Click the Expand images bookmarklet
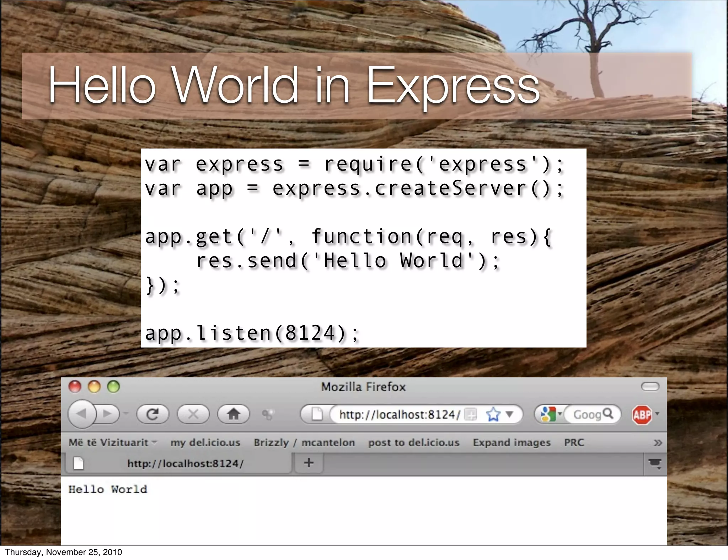728x560 pixels. point(512,442)
